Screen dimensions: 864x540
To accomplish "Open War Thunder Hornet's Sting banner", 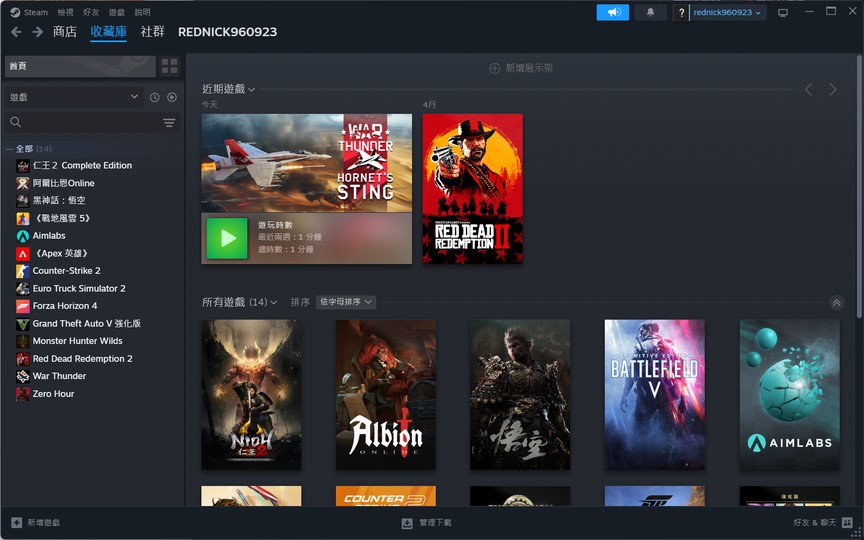I will (x=306, y=163).
